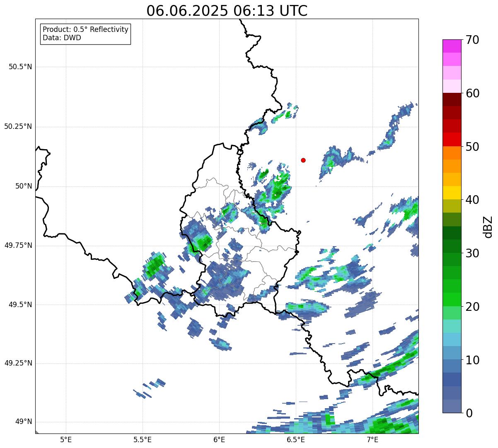Click the 49.75°N latitude label

click(x=18, y=245)
